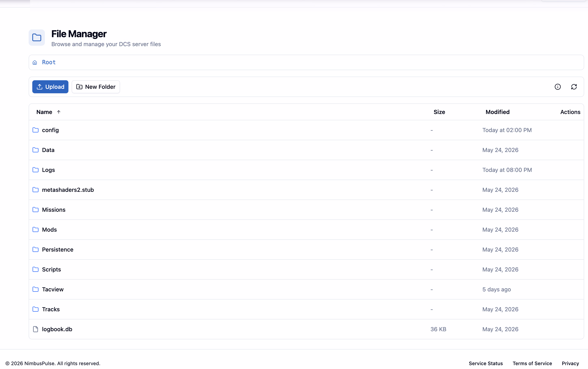Viewport: 588px width, 369px height.
Task: Sort by Name column header
Action: click(x=44, y=112)
